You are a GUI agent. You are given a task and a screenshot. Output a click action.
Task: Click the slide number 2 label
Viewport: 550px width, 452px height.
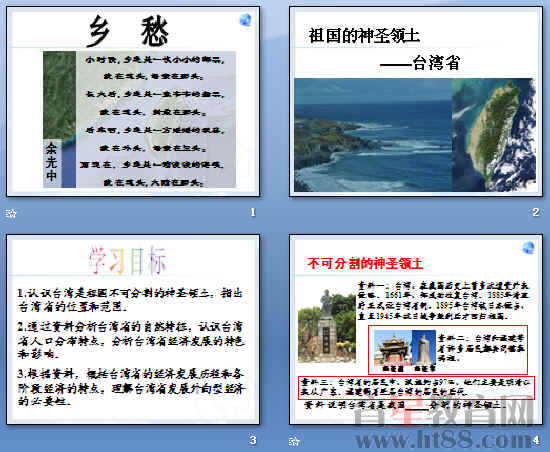[x=536, y=212]
